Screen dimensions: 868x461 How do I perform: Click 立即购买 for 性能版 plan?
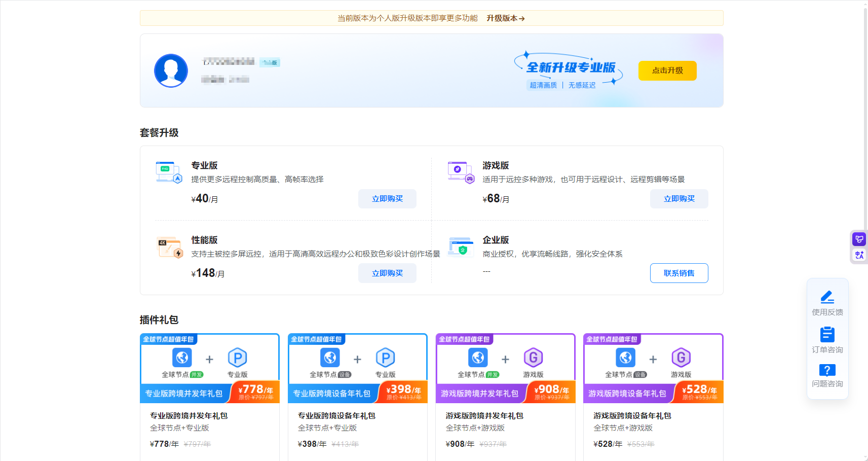387,273
